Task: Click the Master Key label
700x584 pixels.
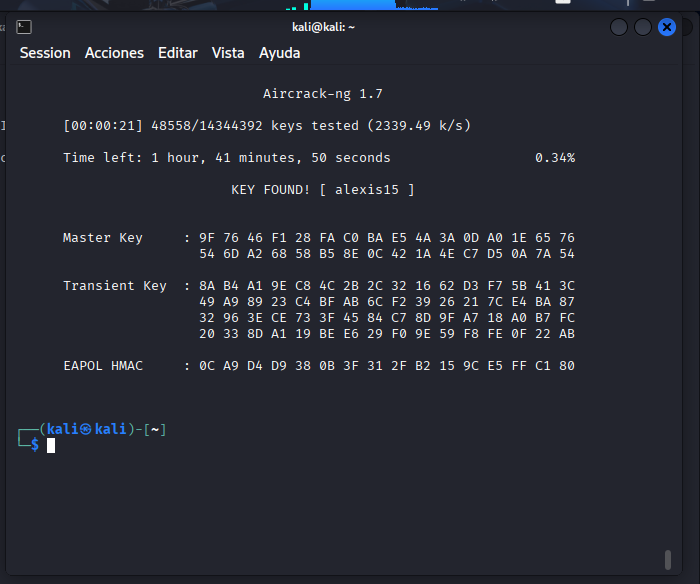Action: 103,238
